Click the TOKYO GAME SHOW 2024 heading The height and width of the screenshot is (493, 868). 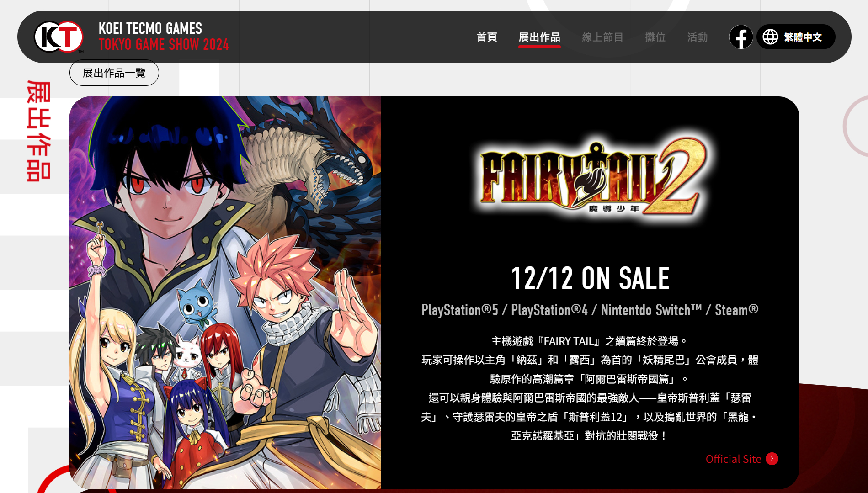pos(164,45)
